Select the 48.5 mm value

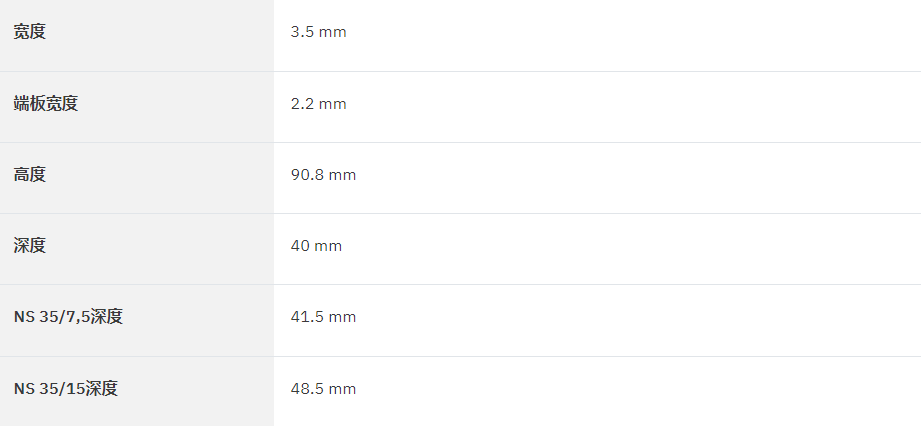pos(323,388)
